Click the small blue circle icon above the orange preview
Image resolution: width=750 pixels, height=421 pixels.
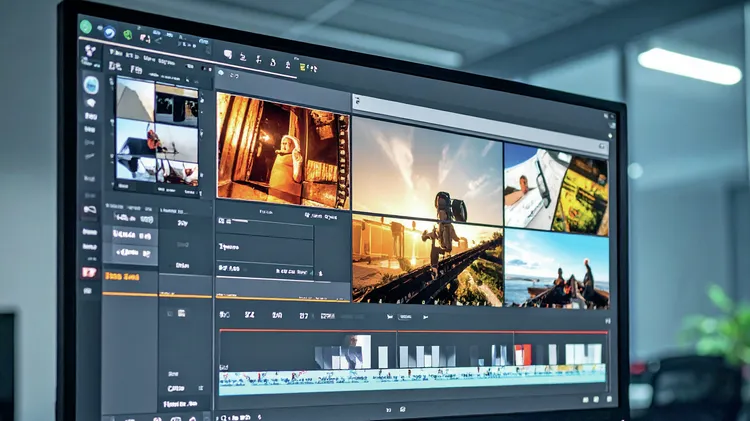(x=221, y=73)
